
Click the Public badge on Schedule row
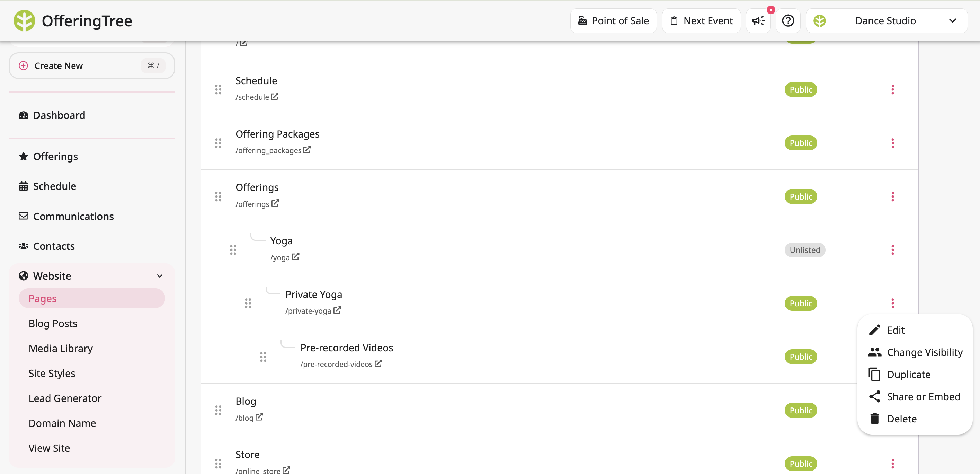coord(801,89)
